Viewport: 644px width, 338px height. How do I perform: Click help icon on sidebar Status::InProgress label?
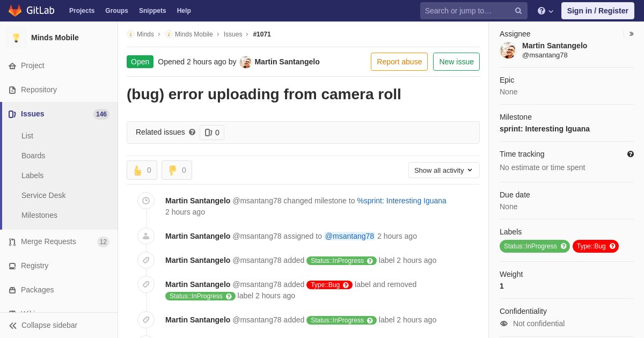pyautogui.click(x=563, y=246)
